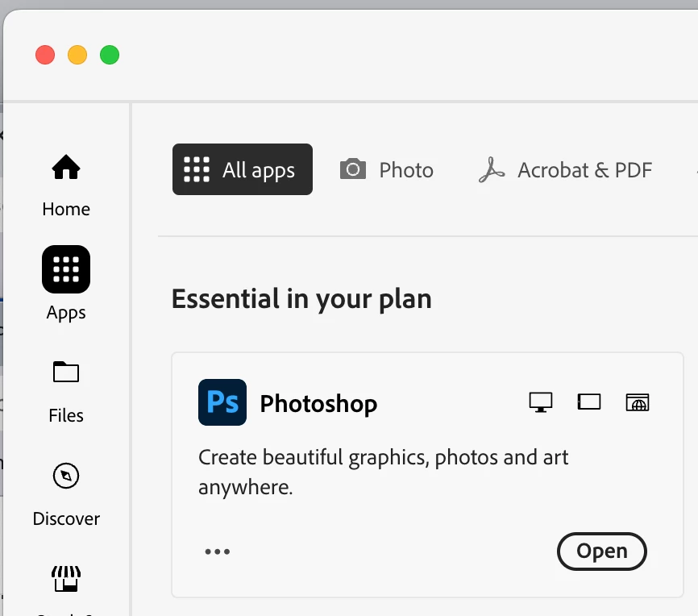The image size is (698, 616).
Task: Click the Photoshop web platform icon
Action: pyautogui.click(x=637, y=402)
